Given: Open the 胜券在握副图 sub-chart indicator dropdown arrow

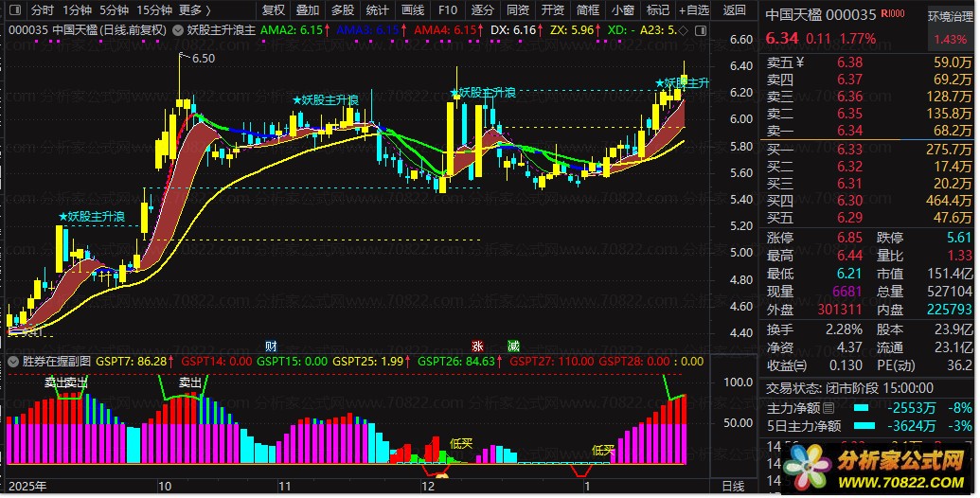Looking at the screenshot, I should (13, 361).
